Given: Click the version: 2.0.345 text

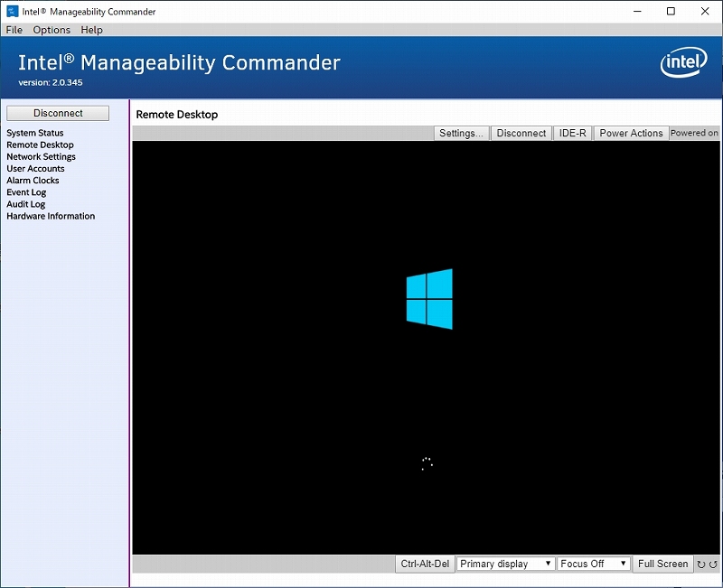Looking at the screenshot, I should (51, 82).
